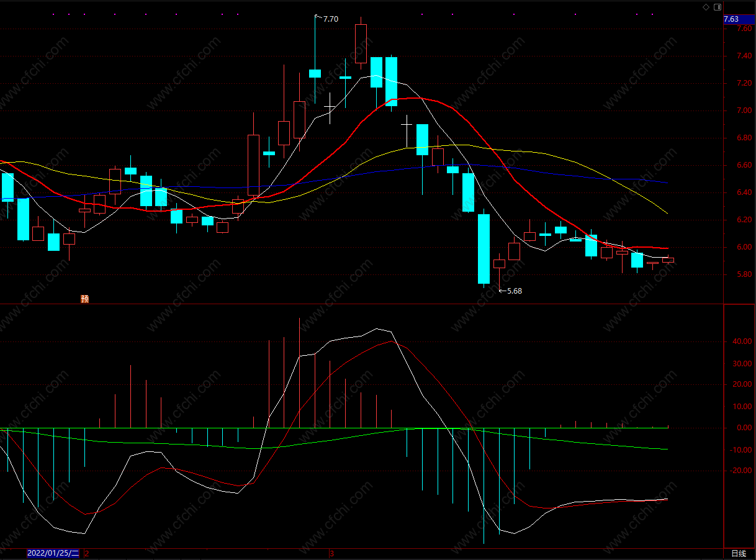Screen dimensions: 756x560
Task: Click the 0.00 indicator scale value
Action: pos(744,428)
